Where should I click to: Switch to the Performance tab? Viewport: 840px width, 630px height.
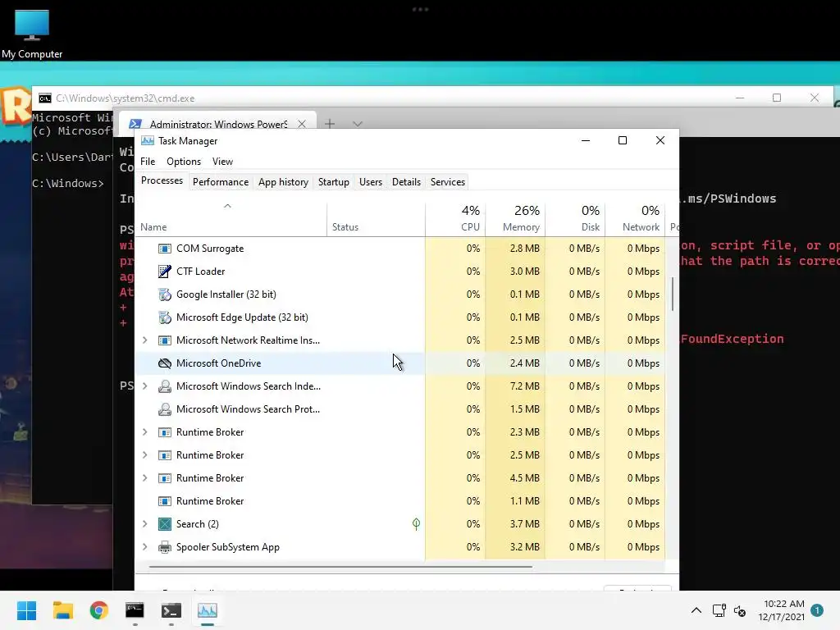(x=221, y=182)
